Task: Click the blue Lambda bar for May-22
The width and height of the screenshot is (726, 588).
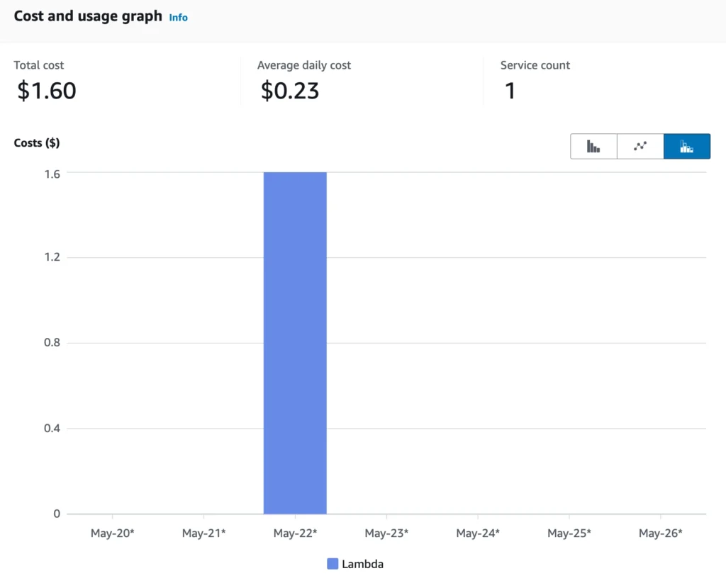Action: (x=295, y=343)
